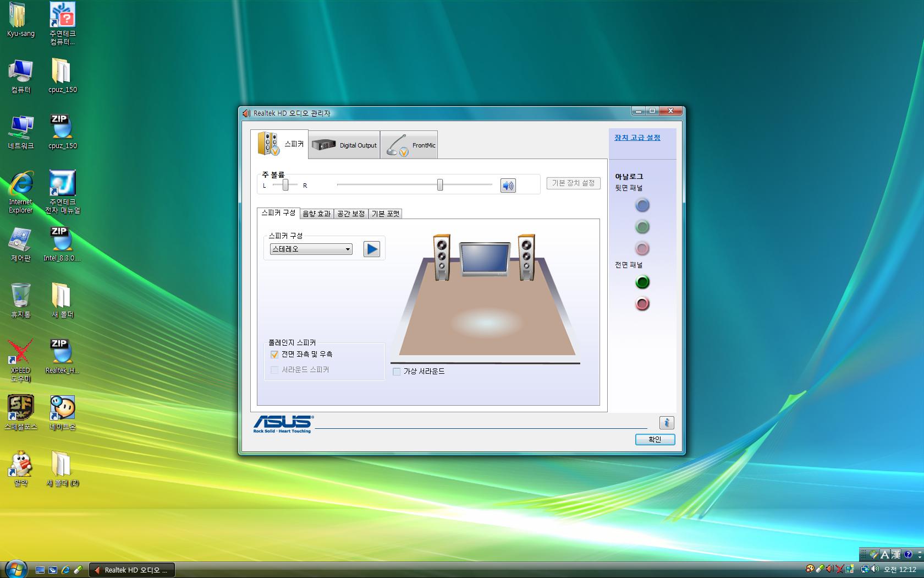The height and width of the screenshot is (578, 924).
Task: Enable the 가상 서라운드 checkbox
Action: tap(397, 372)
